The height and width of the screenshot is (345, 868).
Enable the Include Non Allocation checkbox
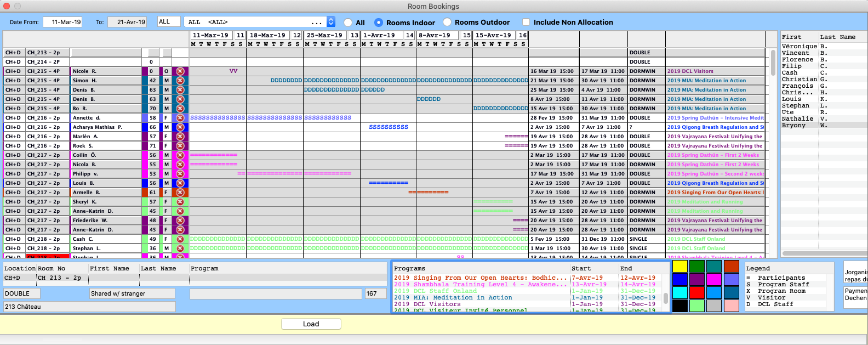coord(526,22)
